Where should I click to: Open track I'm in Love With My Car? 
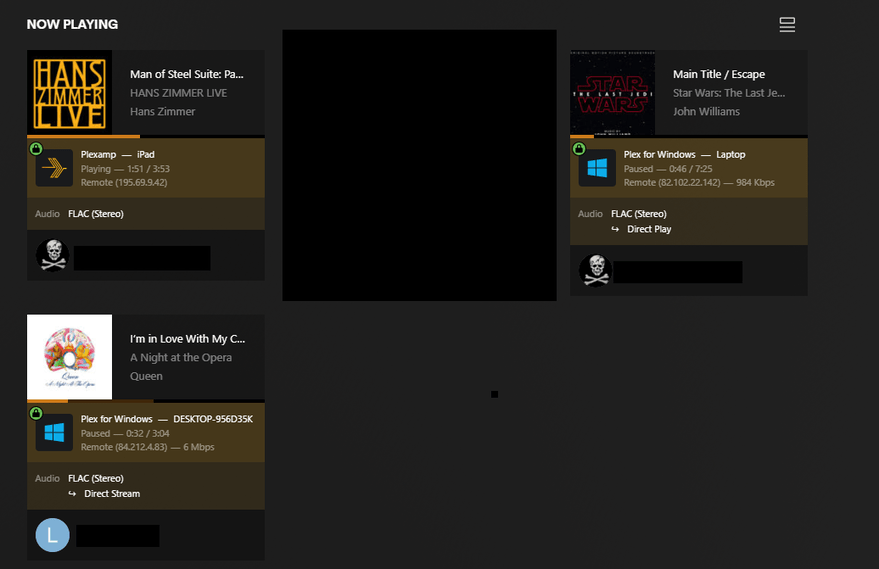coord(187,339)
